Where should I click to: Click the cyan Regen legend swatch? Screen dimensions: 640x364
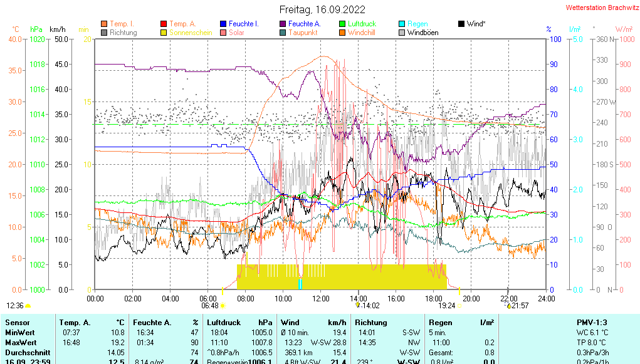coord(402,24)
